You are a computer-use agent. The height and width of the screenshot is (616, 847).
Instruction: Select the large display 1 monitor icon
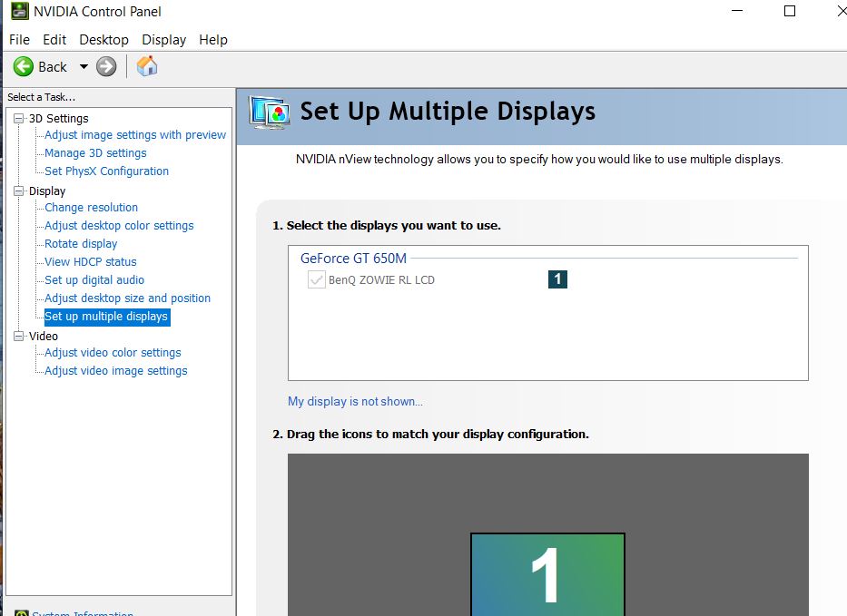click(x=547, y=574)
